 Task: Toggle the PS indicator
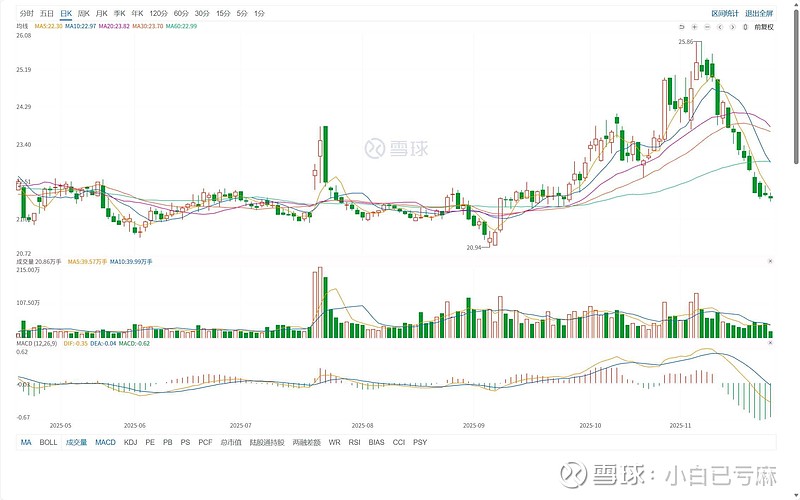pos(185,442)
